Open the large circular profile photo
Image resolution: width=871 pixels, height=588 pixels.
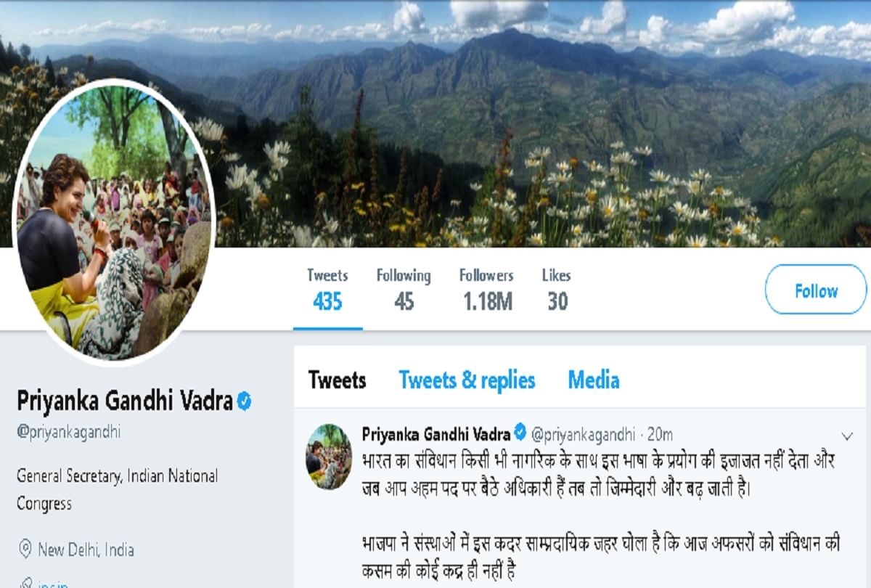113,221
